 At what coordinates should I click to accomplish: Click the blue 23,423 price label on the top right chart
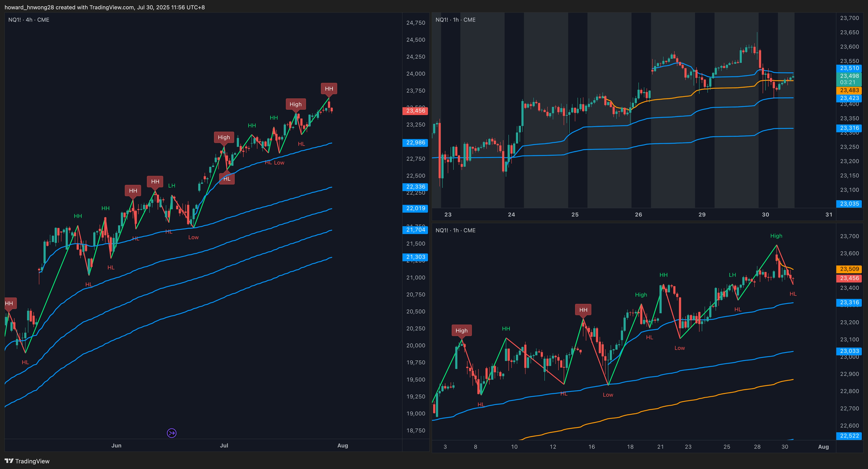click(849, 98)
